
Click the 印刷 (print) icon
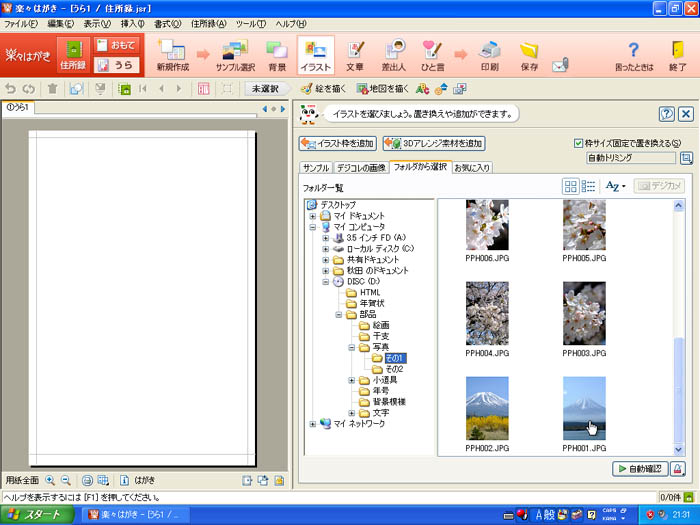pyautogui.click(x=489, y=54)
